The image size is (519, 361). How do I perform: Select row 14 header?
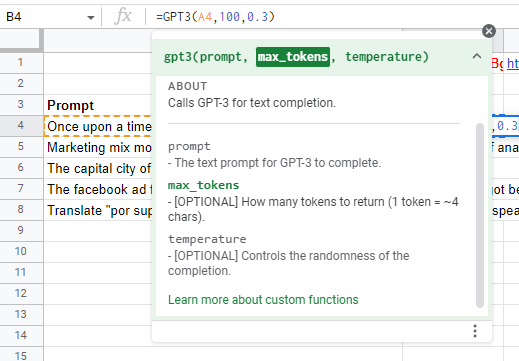click(x=21, y=336)
